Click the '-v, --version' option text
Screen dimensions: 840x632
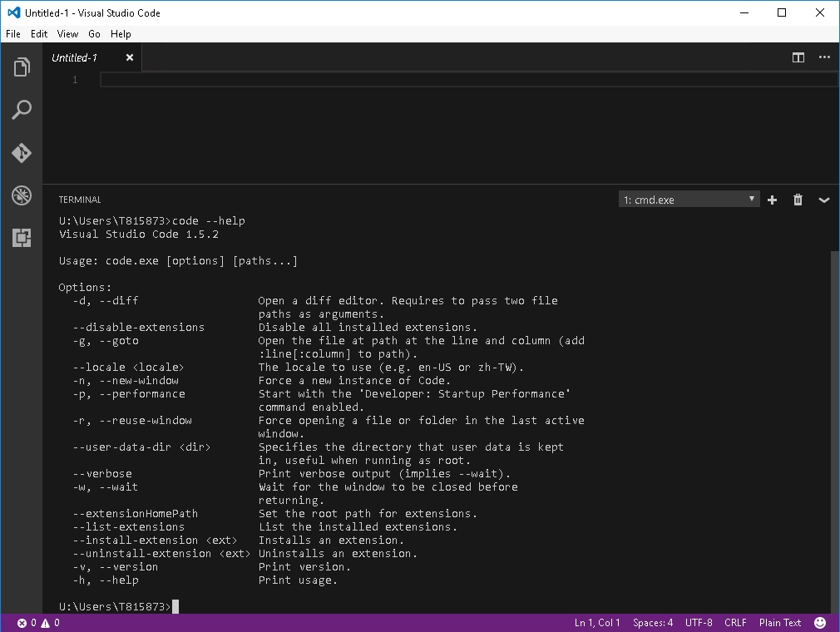[116, 566]
